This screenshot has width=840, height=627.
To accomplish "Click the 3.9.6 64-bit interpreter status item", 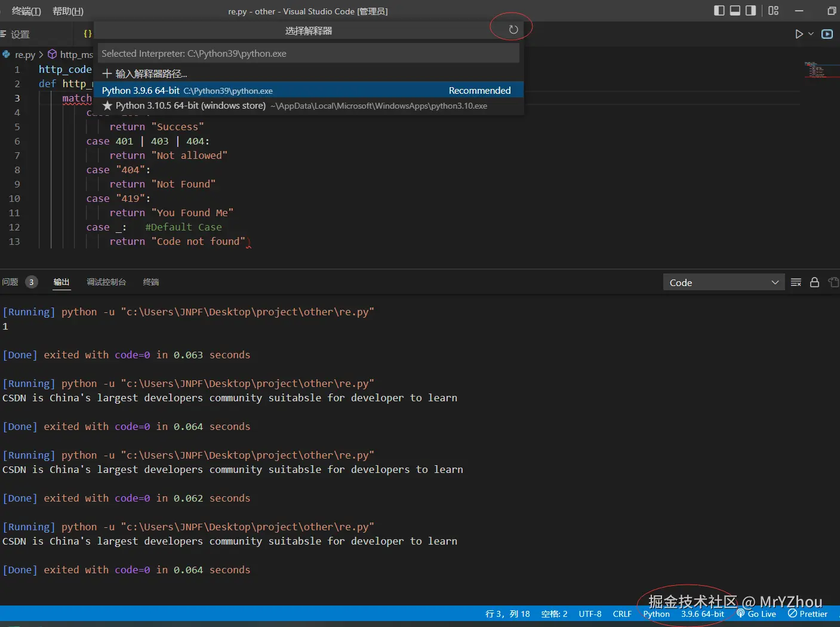I will 702,614.
